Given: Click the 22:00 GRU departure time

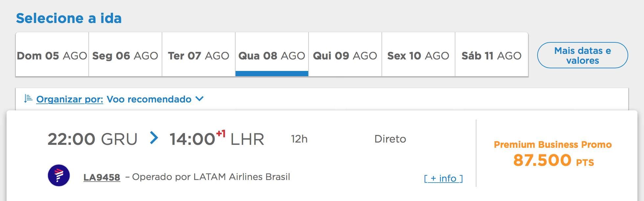Looking at the screenshot, I should click(93, 139).
